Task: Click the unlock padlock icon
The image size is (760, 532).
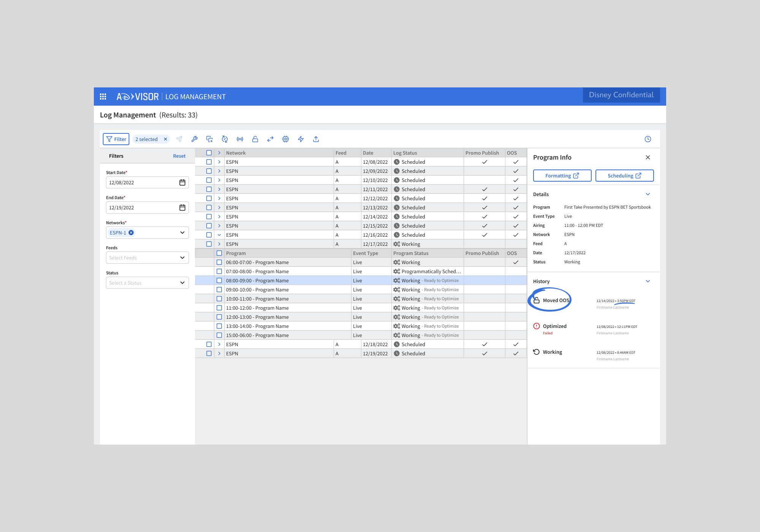Action: (255, 139)
